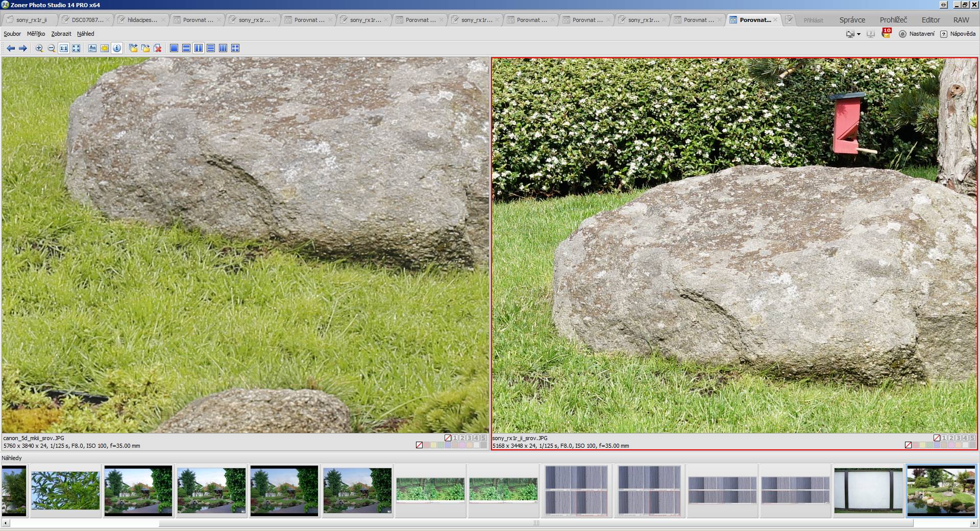
Task: Toggle the image information (i) button
Action: click(117, 48)
